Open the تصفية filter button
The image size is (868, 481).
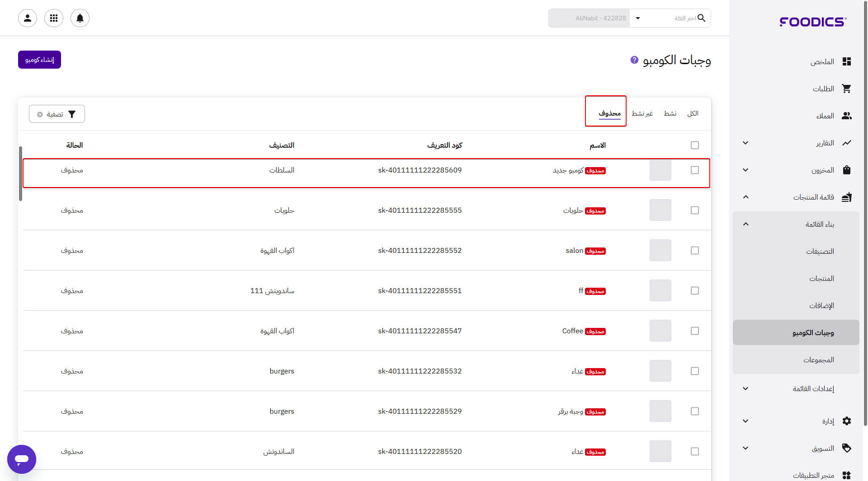(x=57, y=114)
